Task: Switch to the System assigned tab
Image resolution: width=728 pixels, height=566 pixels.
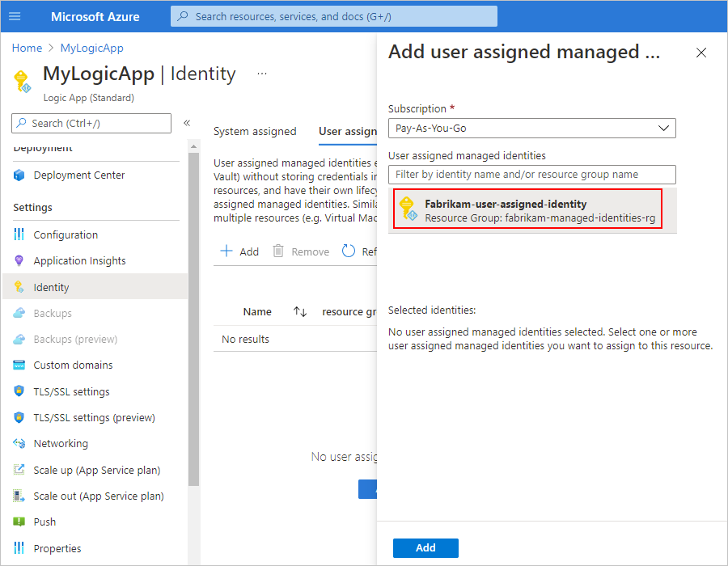Action: point(255,131)
